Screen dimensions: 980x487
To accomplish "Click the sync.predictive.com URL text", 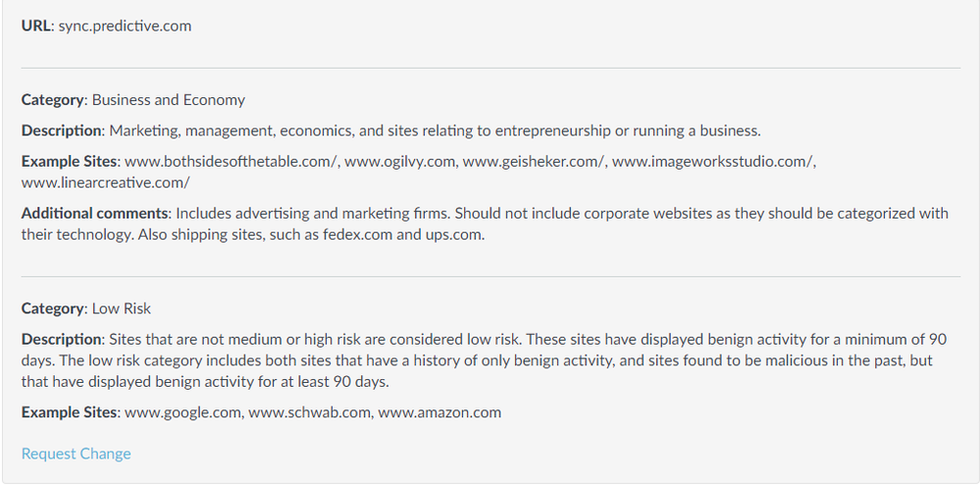I will pyautogui.click(x=125, y=27).
